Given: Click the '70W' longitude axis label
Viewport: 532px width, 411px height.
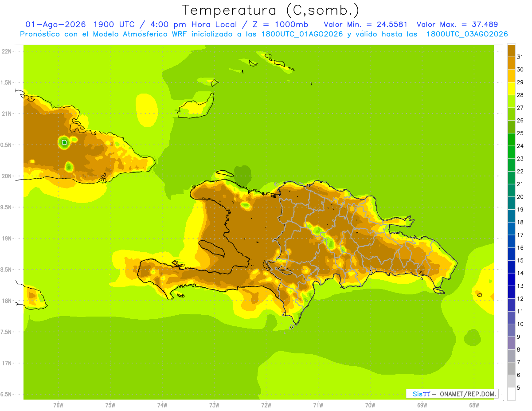Looking at the screenshot, I should (370, 405).
